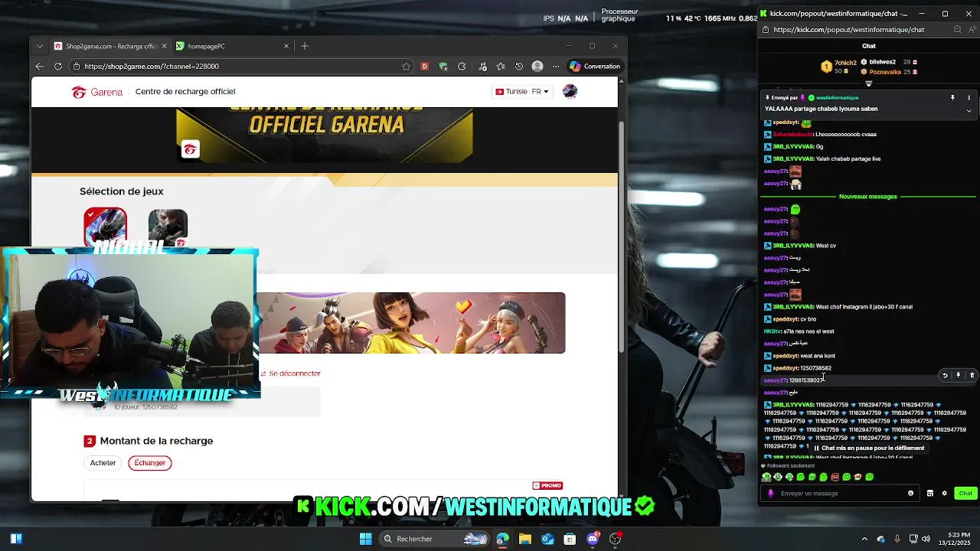Screen dimensions: 980x551
Task: View site info lock in Kick popout
Action: [x=766, y=30]
